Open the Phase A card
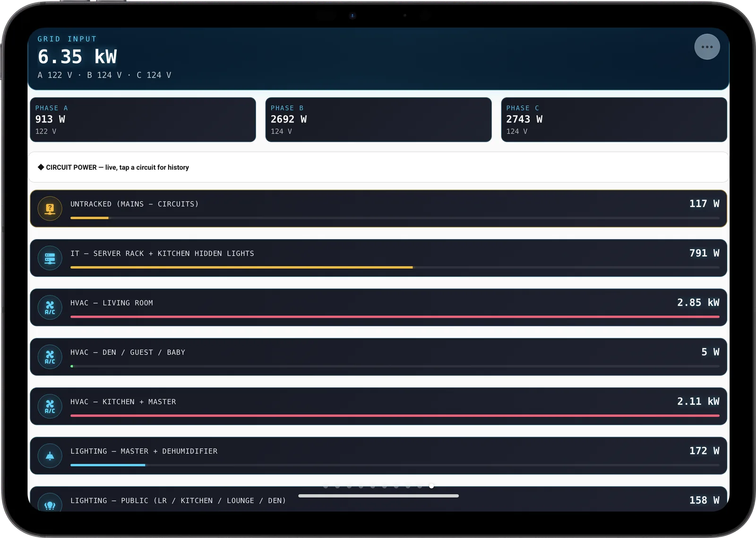756x538 pixels. (143, 120)
